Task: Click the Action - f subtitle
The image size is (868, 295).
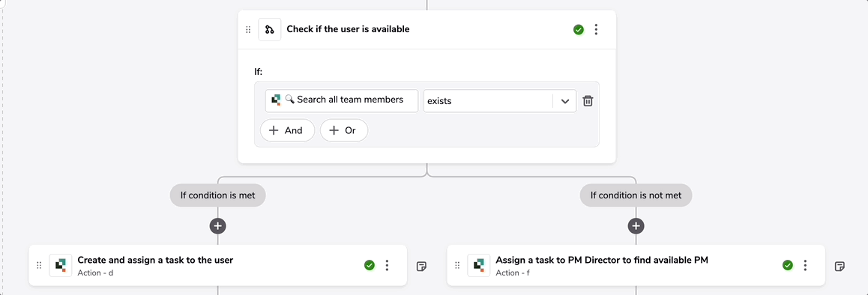Action: 513,273
